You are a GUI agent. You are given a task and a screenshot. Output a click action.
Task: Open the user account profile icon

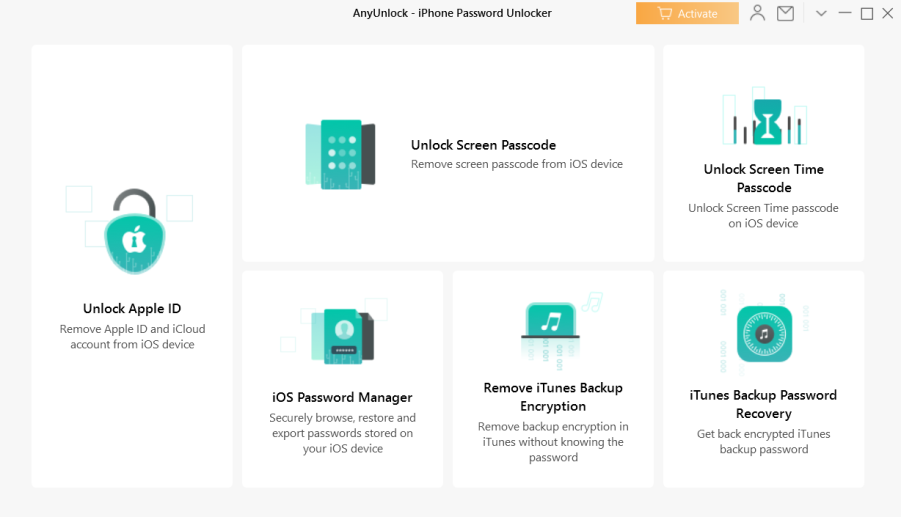point(757,13)
